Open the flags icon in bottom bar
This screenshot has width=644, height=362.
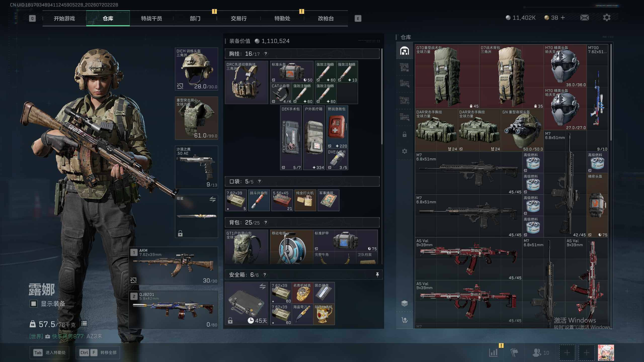tap(514, 352)
